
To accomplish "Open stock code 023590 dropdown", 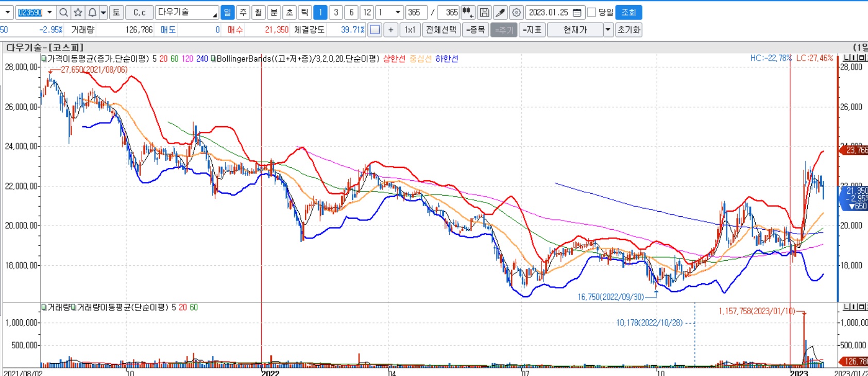I will [49, 12].
